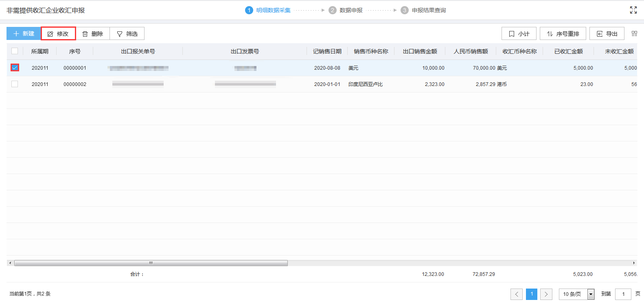Click the go-to-page number input field

tap(623, 294)
